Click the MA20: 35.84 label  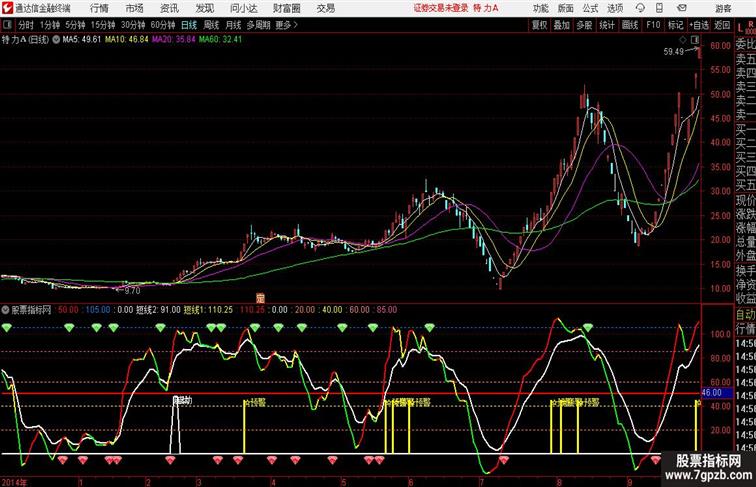click(174, 40)
